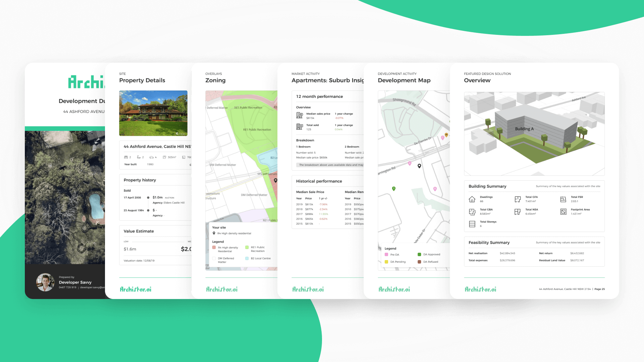The image size is (644, 362).
Task: Click the large Archi logo on the cover page
Action: (87, 82)
